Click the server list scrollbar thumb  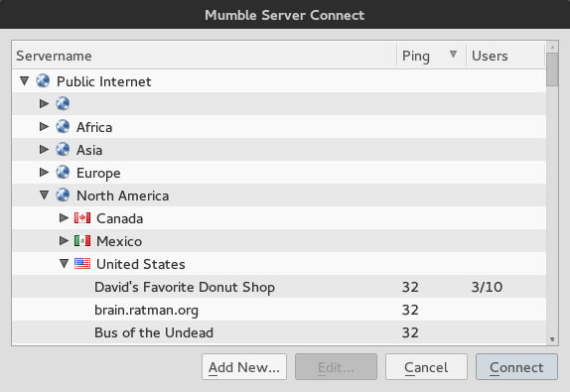point(552,69)
